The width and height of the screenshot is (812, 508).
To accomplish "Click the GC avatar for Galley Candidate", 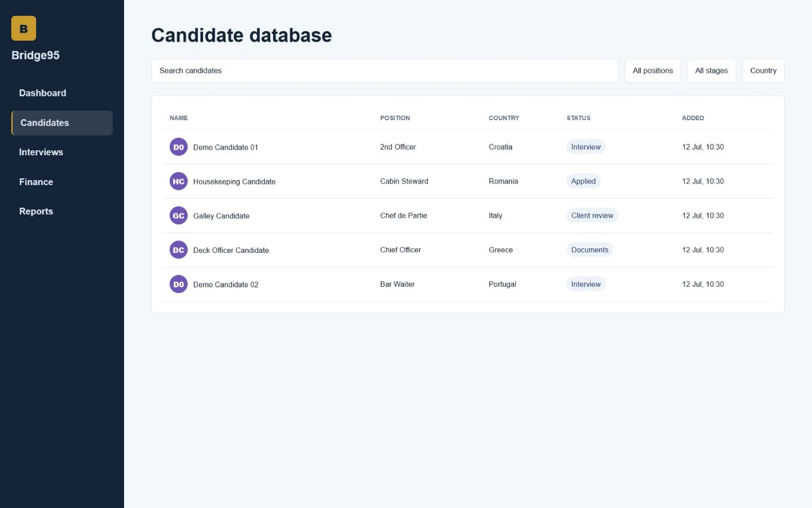I will (x=179, y=216).
